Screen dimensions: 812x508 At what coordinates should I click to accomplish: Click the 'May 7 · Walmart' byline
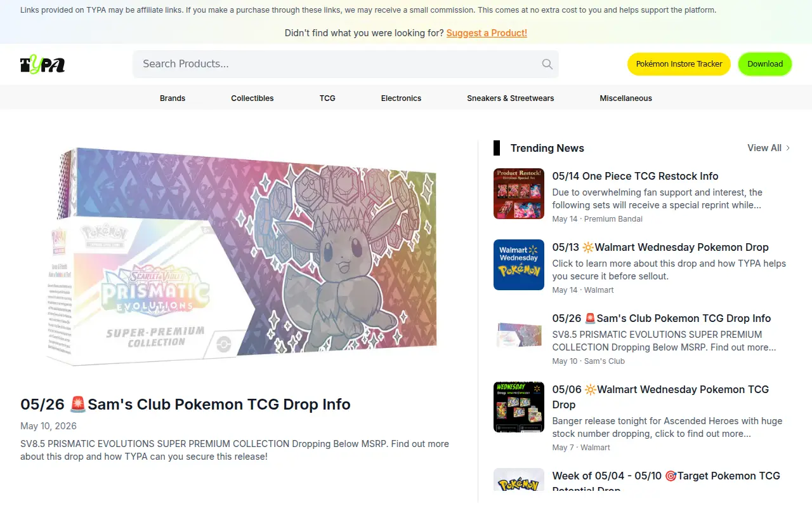point(581,448)
